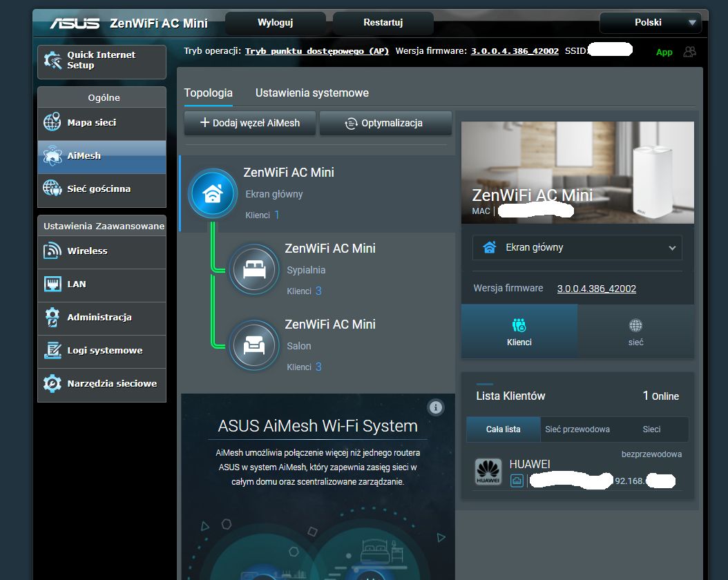Open Administracja menu item
The height and width of the screenshot is (580, 728).
[102, 318]
